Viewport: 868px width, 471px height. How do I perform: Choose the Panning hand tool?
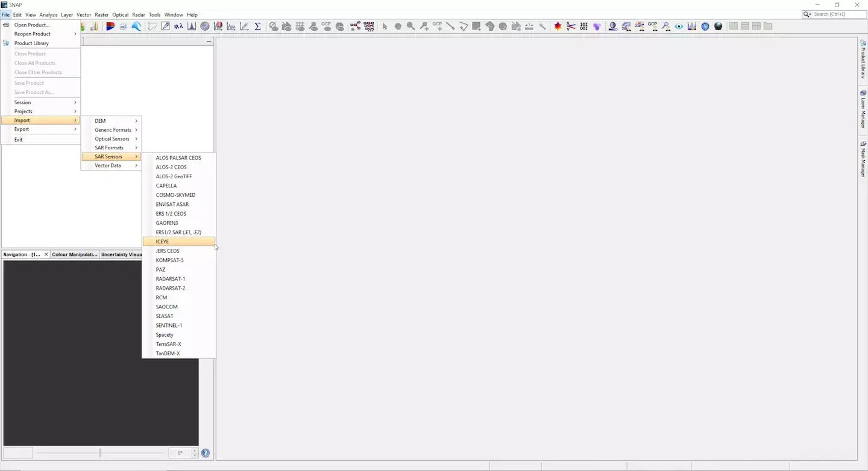398,26
